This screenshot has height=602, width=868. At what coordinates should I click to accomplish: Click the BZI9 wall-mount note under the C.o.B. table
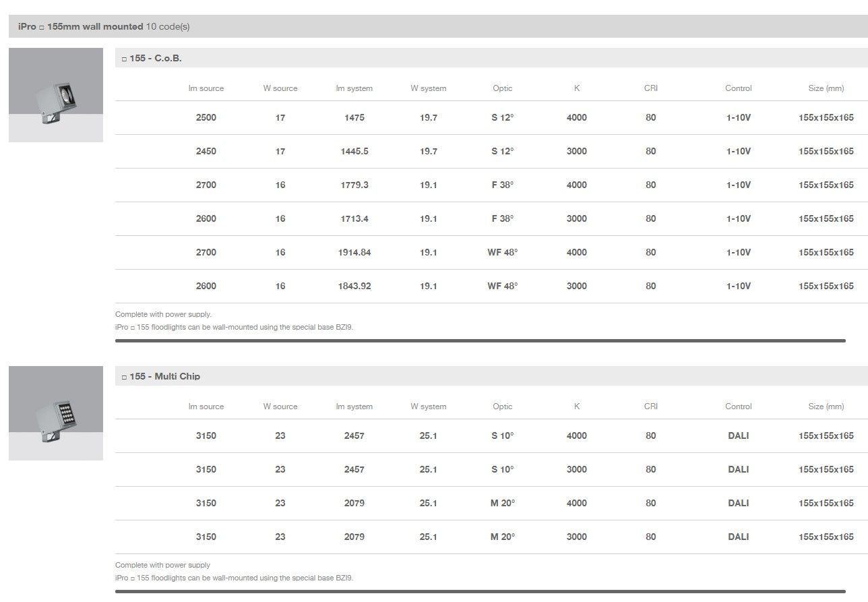[235, 327]
